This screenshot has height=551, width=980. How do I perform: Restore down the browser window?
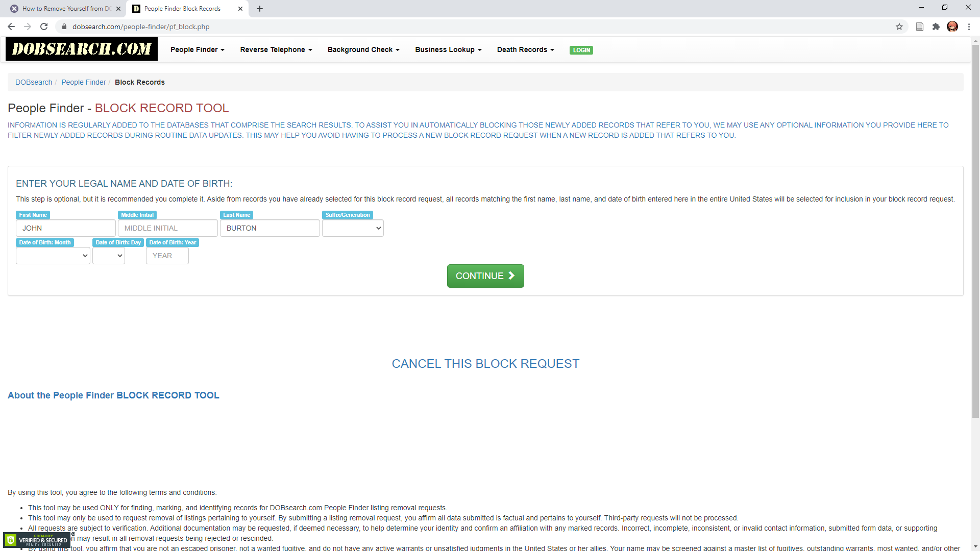[945, 8]
